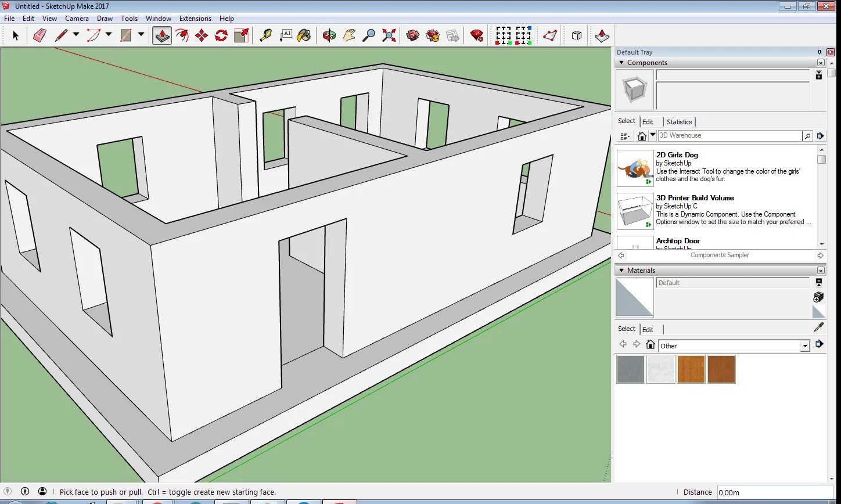841x504 pixels.
Task: Select the dark wood material swatch
Action: click(x=722, y=369)
